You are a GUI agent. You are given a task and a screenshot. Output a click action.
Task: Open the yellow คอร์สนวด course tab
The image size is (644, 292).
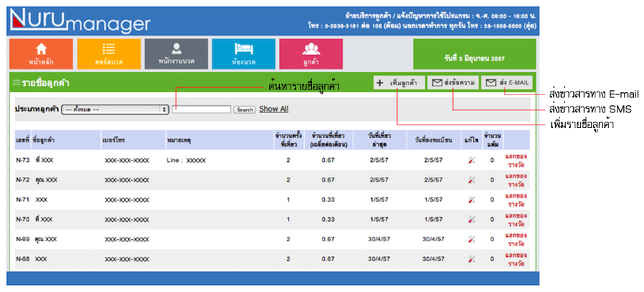[109, 53]
